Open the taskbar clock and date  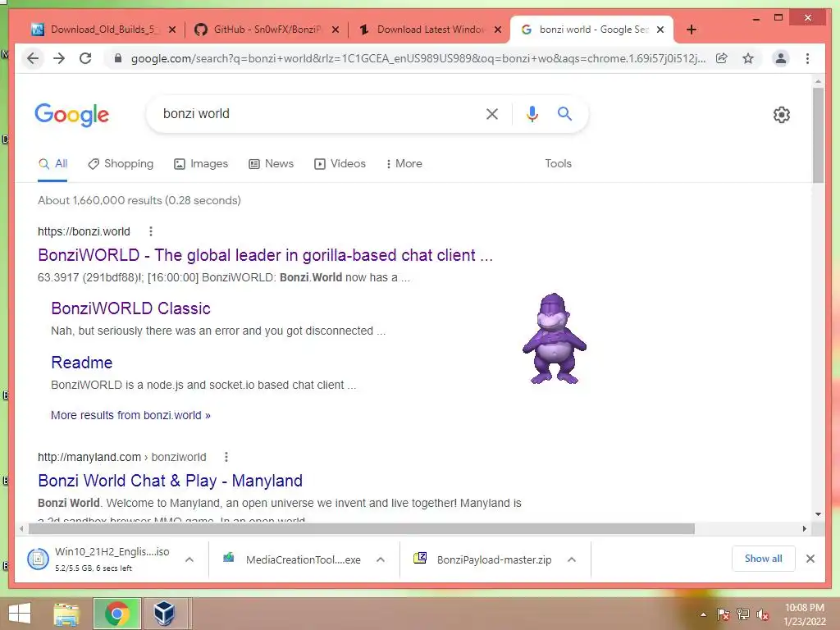804,614
